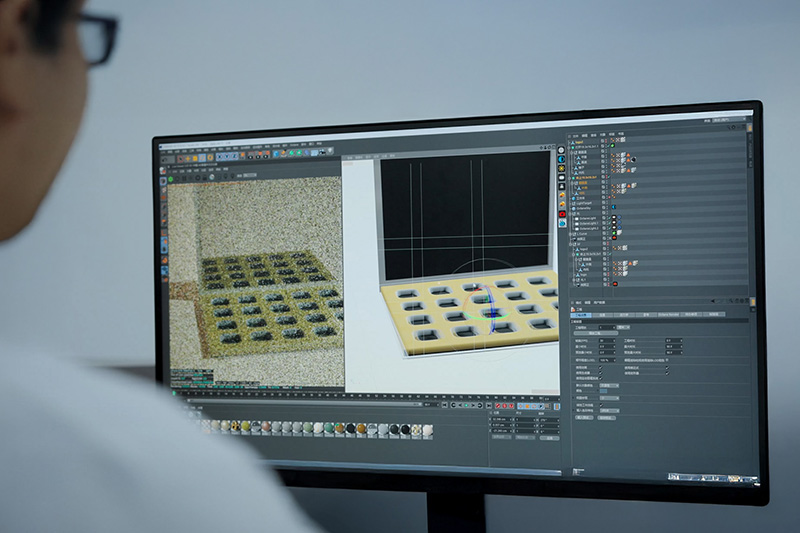Toggle a checkbox in the attributes panel

(600, 366)
